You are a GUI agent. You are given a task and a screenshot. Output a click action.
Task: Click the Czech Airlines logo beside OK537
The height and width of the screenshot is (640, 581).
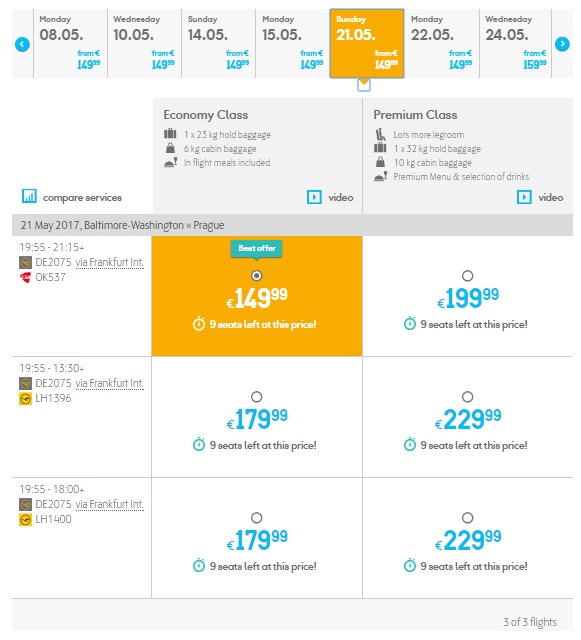click(25, 278)
